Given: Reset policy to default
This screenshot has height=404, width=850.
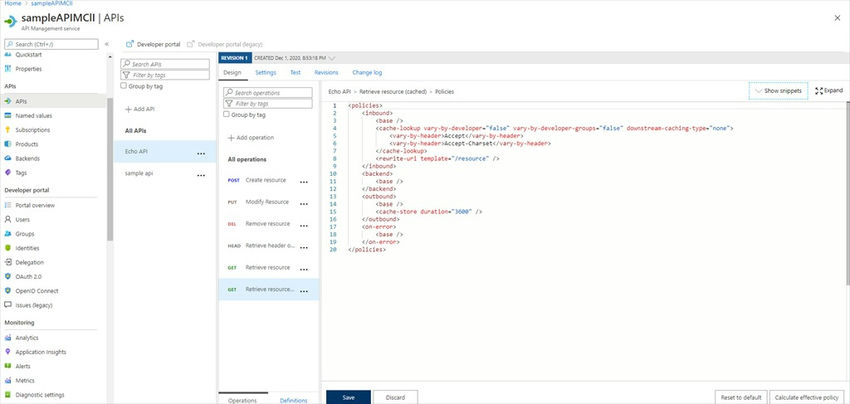Looking at the screenshot, I should point(741,397).
